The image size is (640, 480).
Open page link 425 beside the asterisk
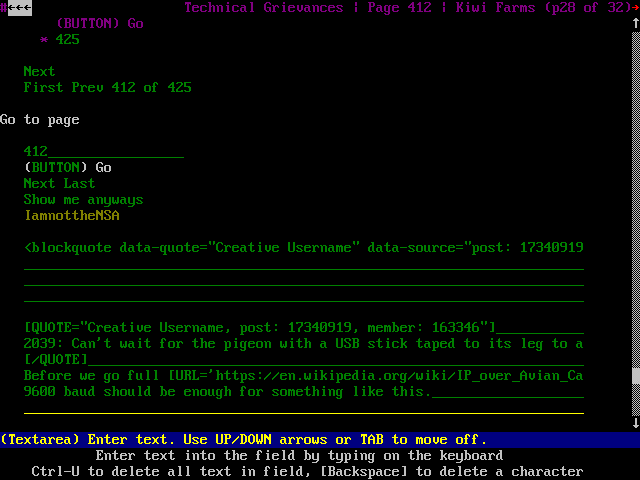click(67, 40)
